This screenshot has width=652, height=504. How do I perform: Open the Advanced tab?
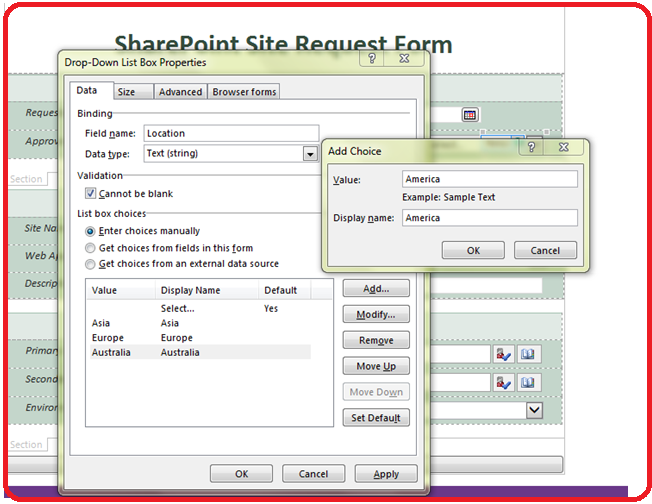pos(180,92)
